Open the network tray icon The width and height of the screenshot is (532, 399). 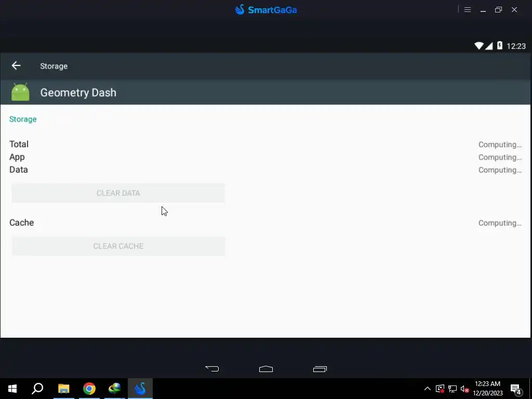coord(453,389)
